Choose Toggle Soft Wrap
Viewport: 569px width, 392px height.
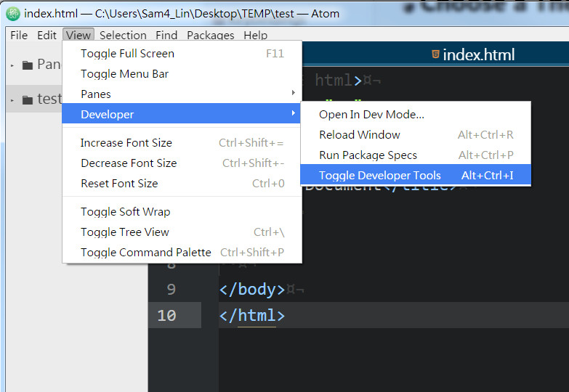click(x=182, y=212)
